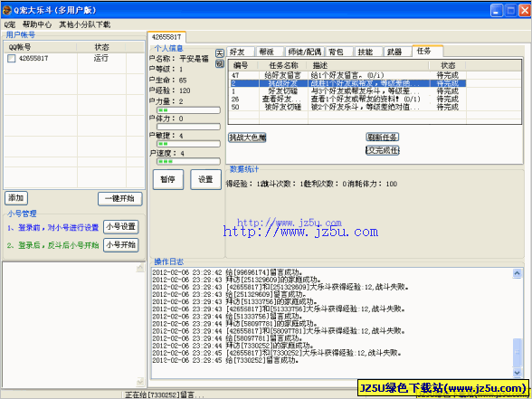Select account row 42655817
This screenshot has height=399, width=532.
[x=74, y=58]
